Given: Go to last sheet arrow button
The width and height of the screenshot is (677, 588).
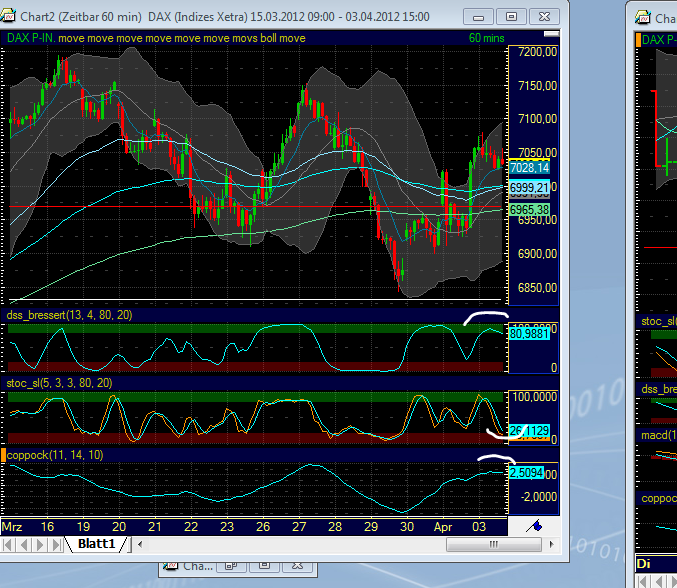Looking at the screenshot, I should coord(57,544).
